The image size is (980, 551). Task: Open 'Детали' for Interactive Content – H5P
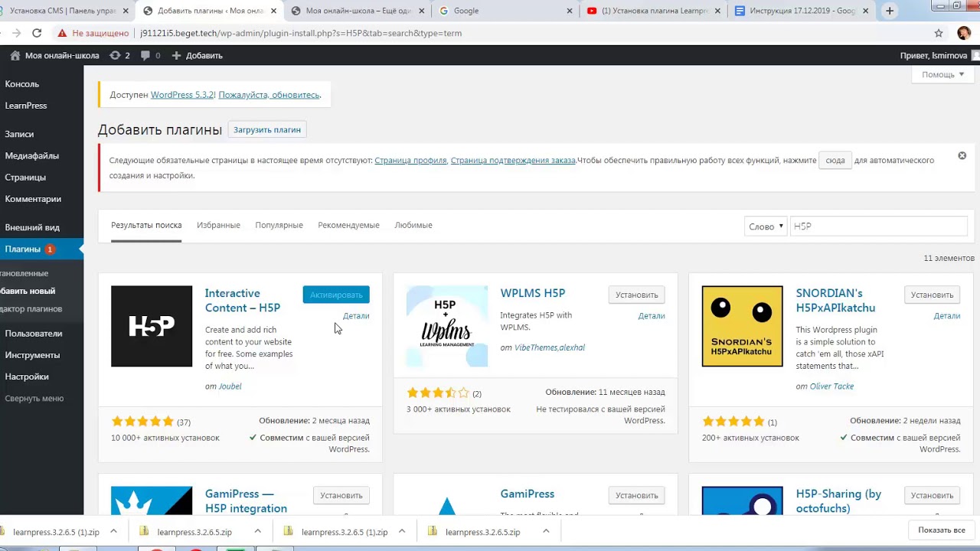pyautogui.click(x=356, y=315)
